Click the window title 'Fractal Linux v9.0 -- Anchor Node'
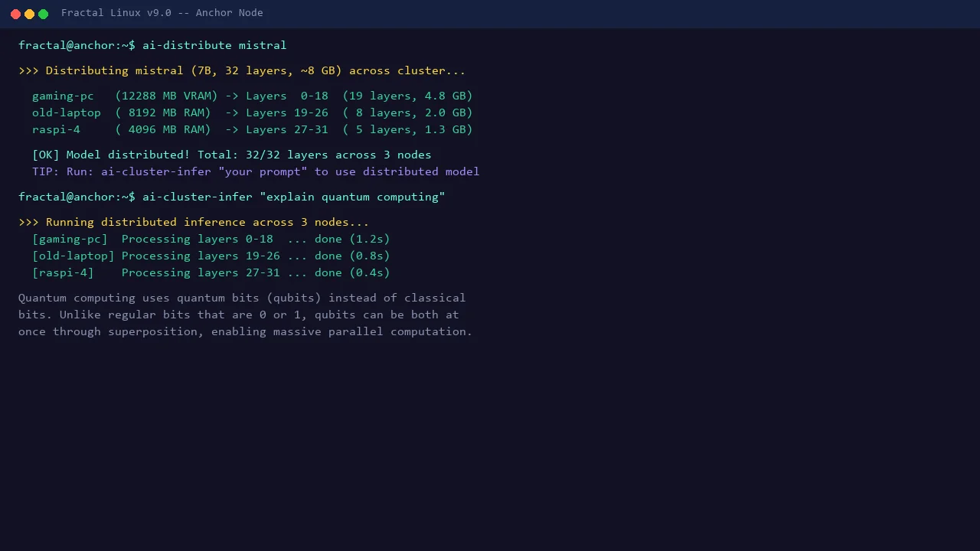The height and width of the screenshot is (551, 980). 162,13
